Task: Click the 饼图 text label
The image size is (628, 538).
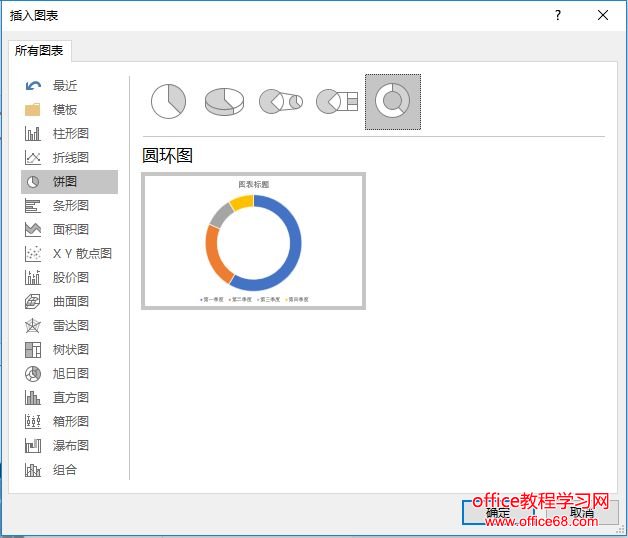Action: [65, 182]
